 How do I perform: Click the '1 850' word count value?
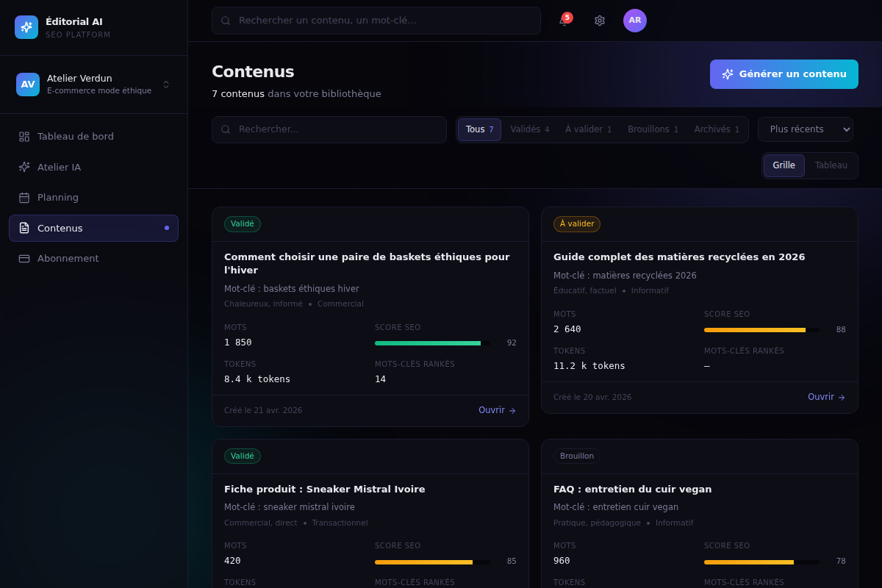(238, 343)
